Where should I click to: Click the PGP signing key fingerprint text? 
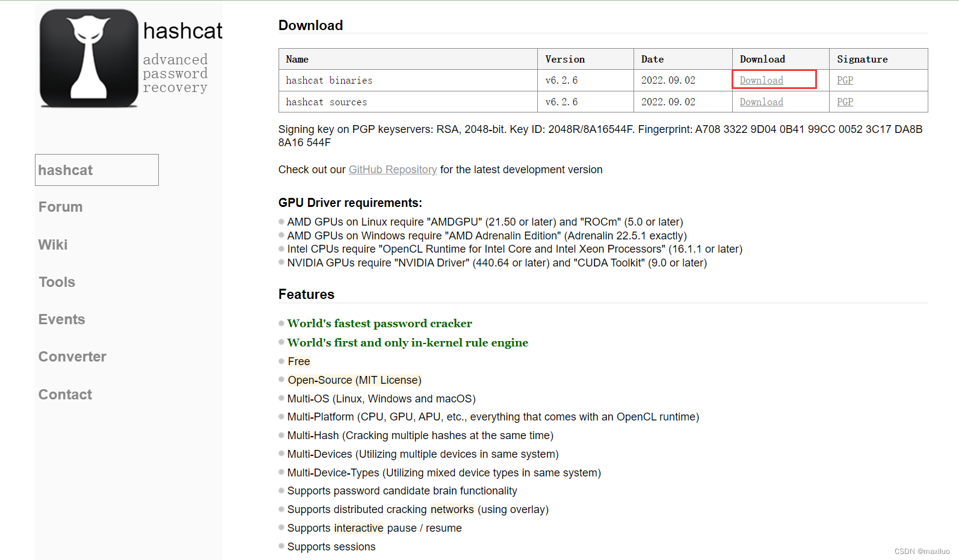600,136
